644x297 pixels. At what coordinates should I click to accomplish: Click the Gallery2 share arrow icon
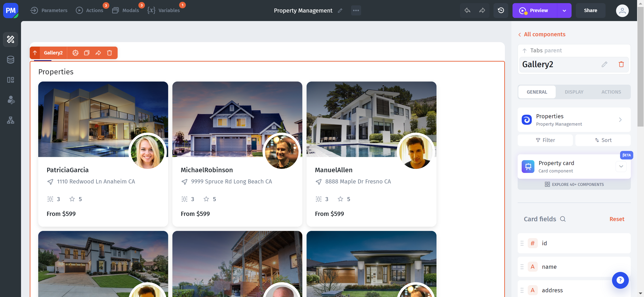98,53
